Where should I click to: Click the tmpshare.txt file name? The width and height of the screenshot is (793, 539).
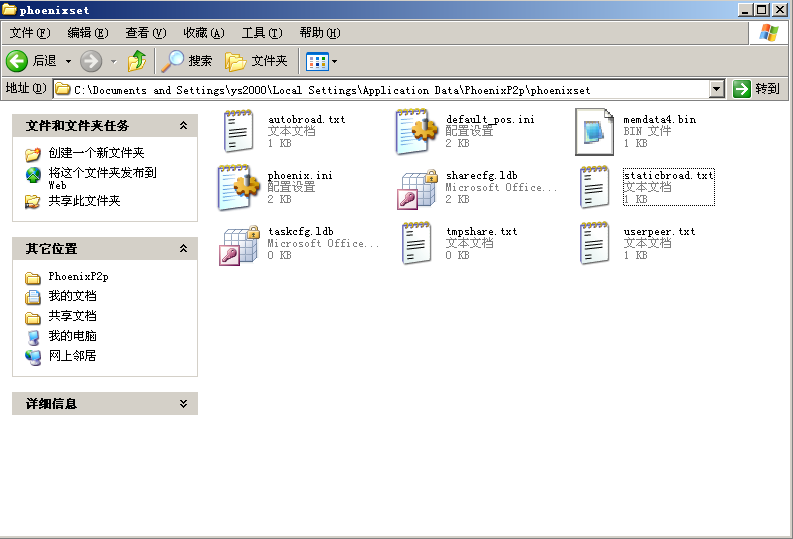[481, 232]
